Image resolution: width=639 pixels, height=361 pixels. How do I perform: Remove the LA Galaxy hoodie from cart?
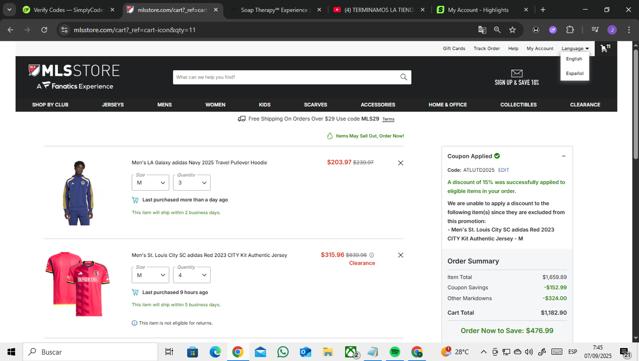coord(400,163)
